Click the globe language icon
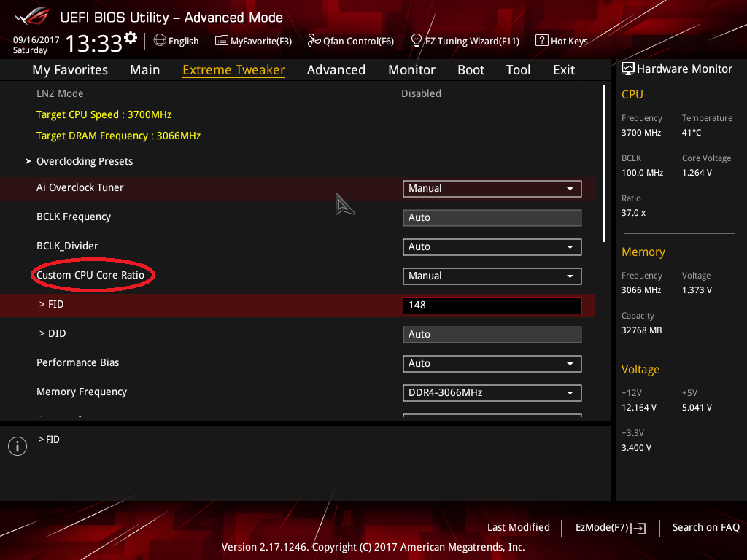747x560 pixels. [160, 41]
